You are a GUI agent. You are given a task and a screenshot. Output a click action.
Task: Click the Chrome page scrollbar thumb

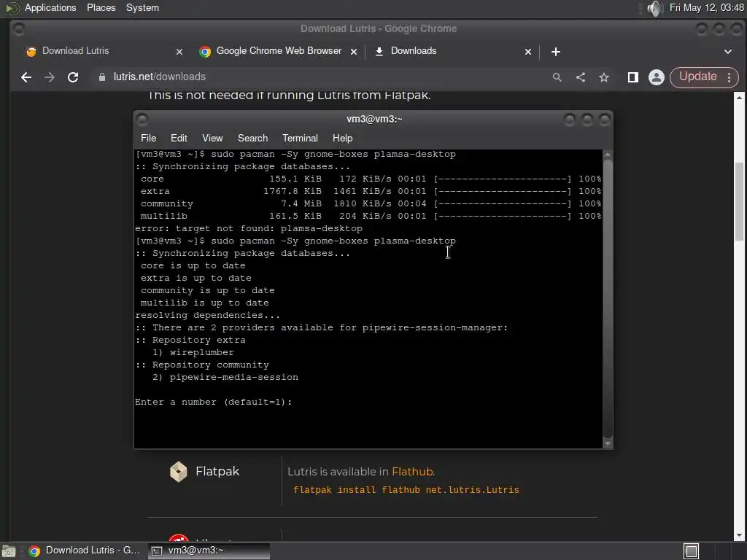point(740,201)
